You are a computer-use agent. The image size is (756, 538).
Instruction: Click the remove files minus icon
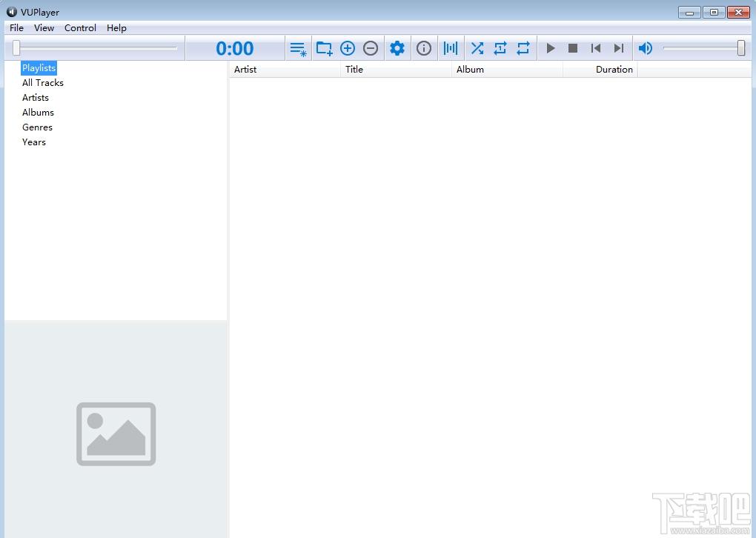click(371, 48)
